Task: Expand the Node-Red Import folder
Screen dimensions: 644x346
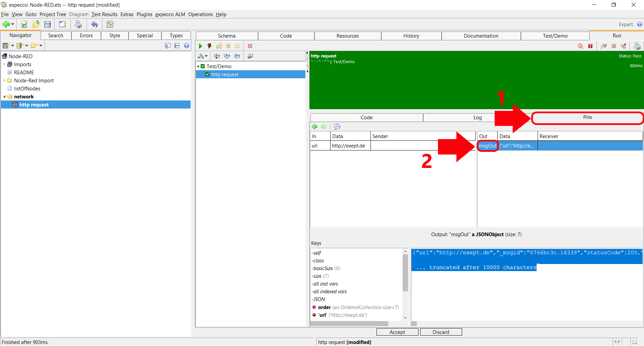Action: [4, 81]
